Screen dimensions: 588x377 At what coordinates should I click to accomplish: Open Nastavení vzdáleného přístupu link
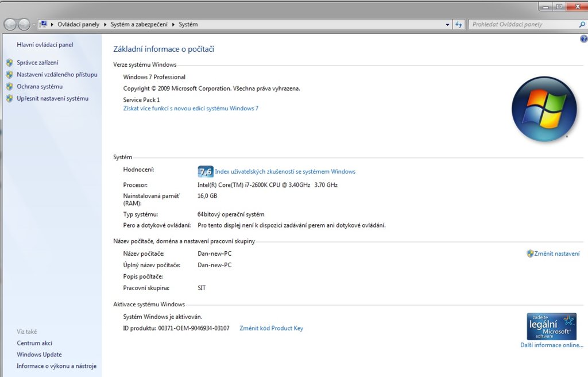pos(57,75)
